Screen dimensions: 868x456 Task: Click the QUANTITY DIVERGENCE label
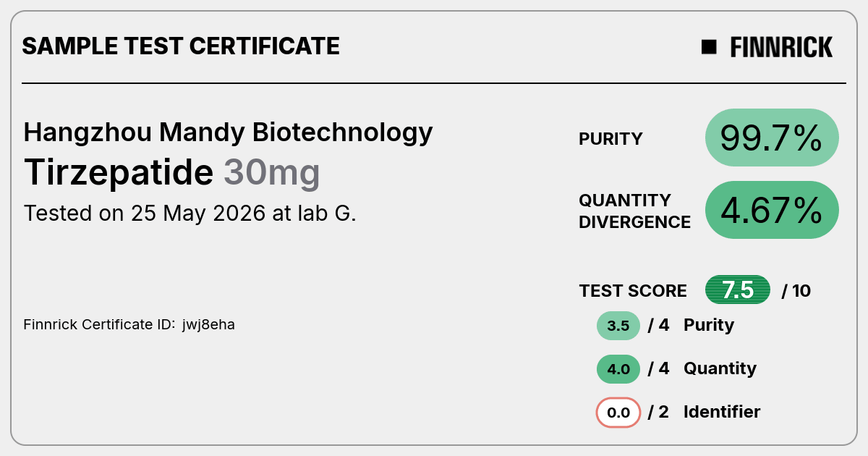pos(635,211)
